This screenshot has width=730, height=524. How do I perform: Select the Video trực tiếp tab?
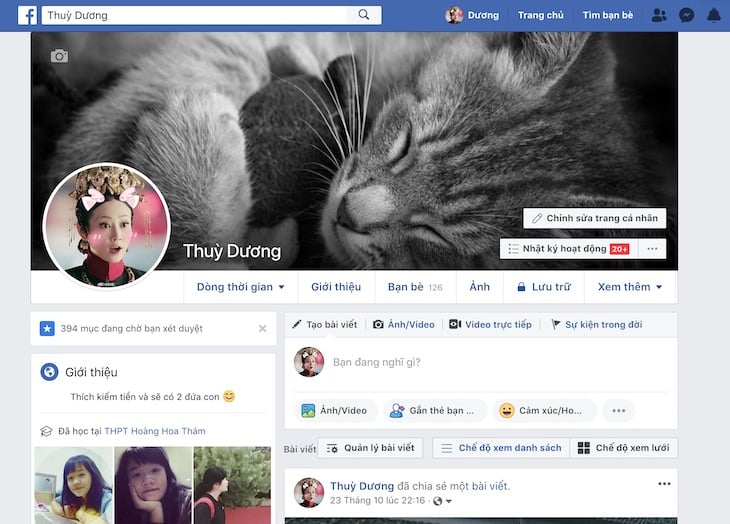click(490, 324)
